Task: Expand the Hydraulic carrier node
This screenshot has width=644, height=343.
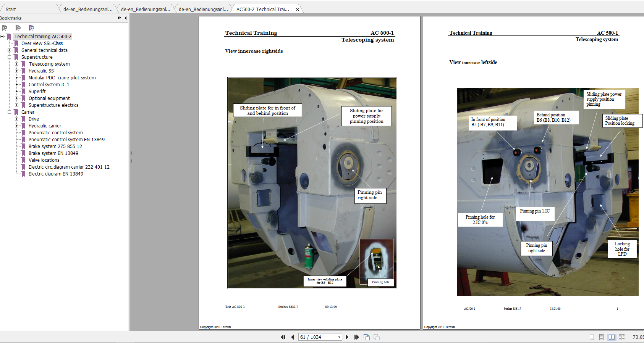Action: 17,126
